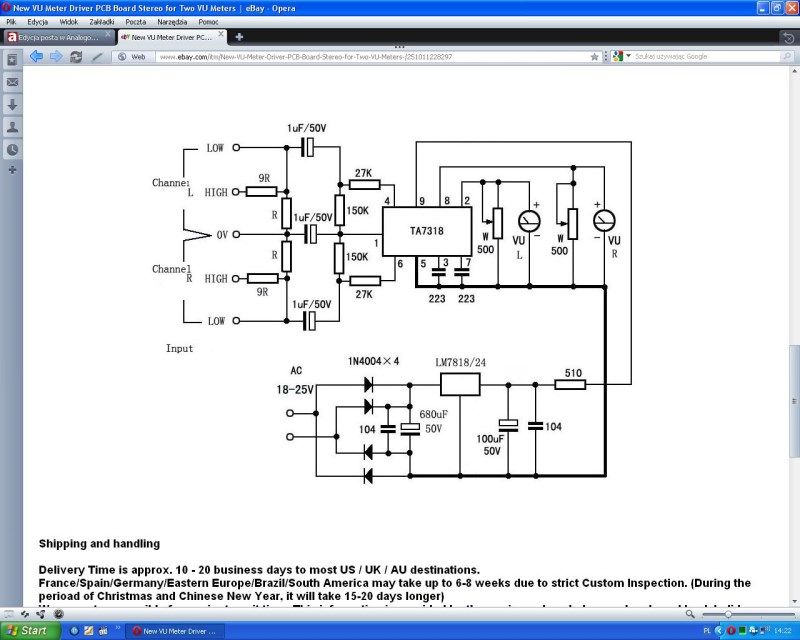Open the Widok menu
This screenshot has width=800, height=640.
(69, 22)
